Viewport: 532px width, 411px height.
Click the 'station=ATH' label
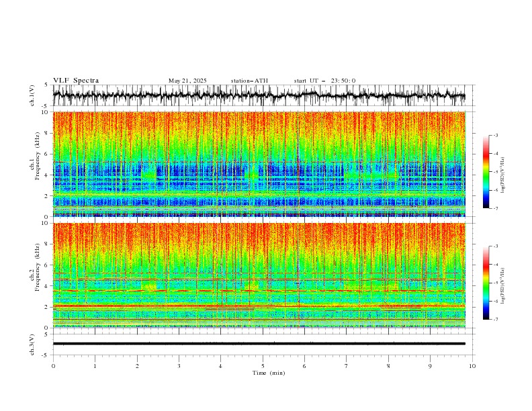coord(249,81)
